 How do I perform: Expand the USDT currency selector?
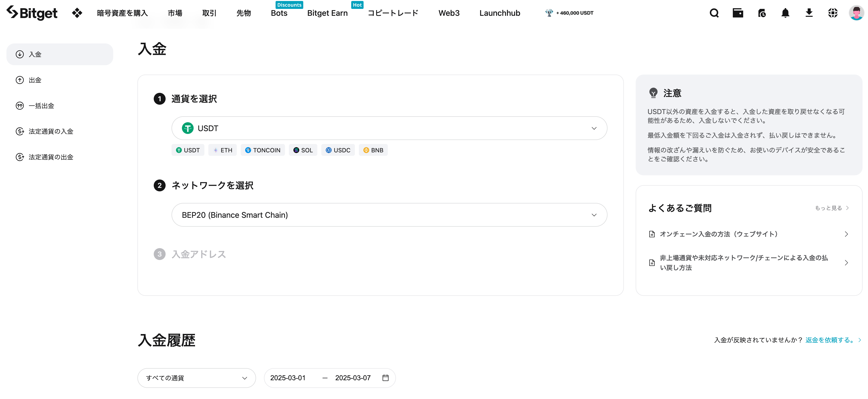tap(389, 128)
